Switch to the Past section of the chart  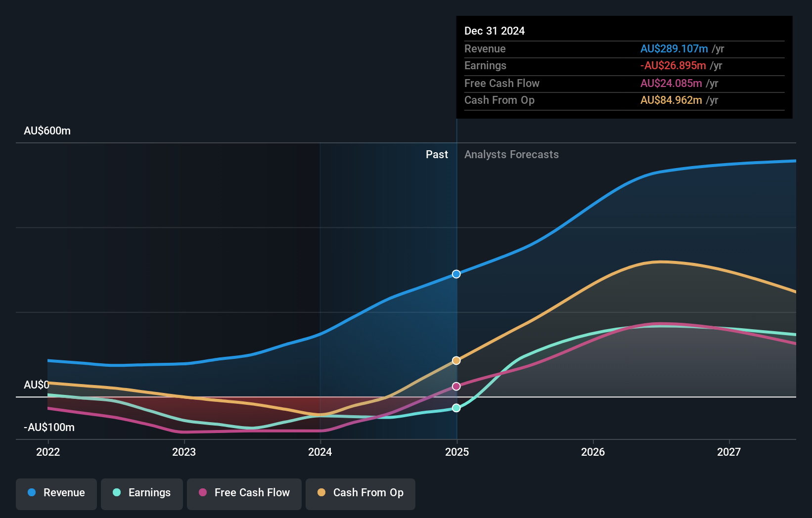click(437, 154)
